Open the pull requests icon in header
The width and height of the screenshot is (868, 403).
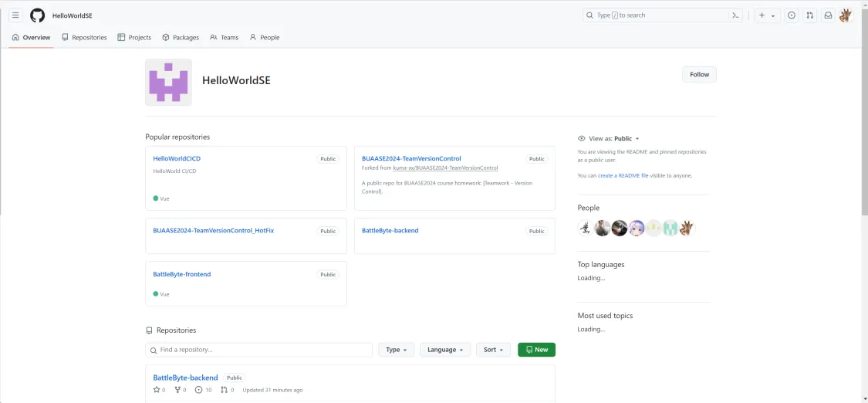tap(809, 15)
